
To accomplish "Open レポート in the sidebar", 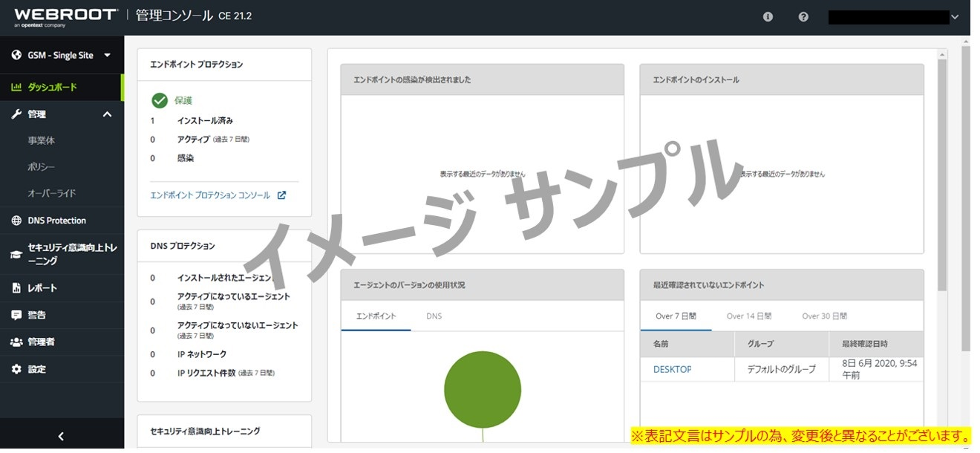I will click(x=62, y=288).
